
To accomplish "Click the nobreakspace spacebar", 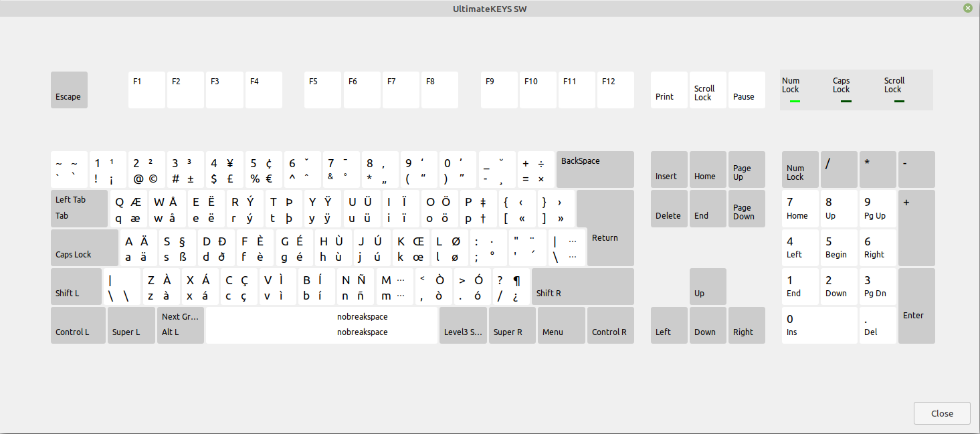I will pyautogui.click(x=321, y=325).
